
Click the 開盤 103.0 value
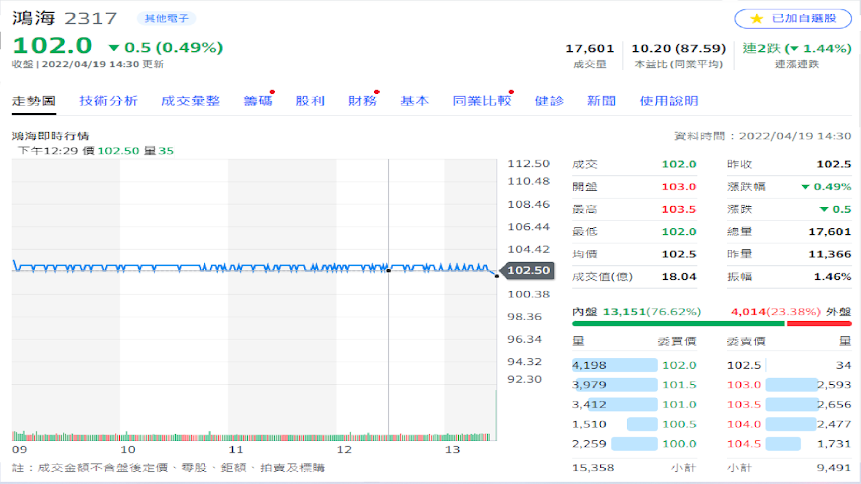(679, 187)
